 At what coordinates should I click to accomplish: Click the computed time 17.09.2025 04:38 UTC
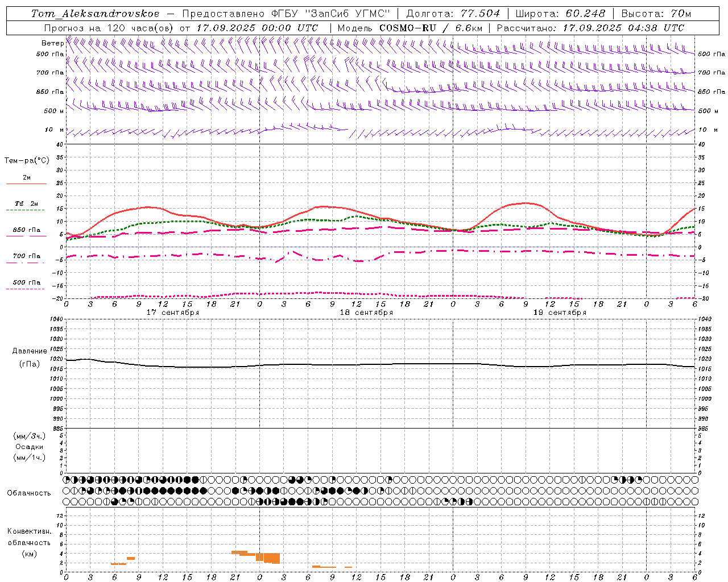[x=623, y=28]
